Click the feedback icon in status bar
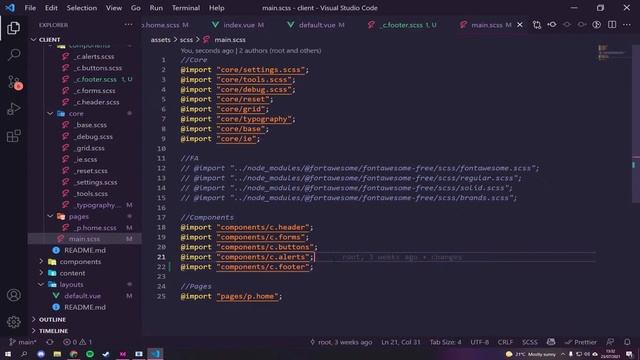The height and width of the screenshot is (360, 640). (x=610, y=342)
